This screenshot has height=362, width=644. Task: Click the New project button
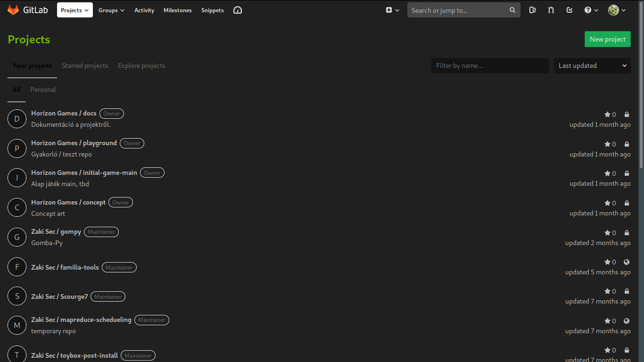[607, 39]
